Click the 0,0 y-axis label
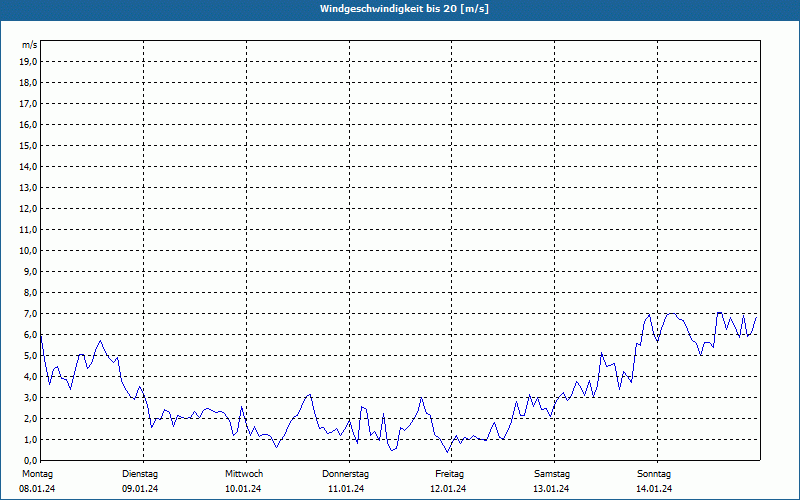The width and height of the screenshot is (800, 500). pyautogui.click(x=30, y=461)
